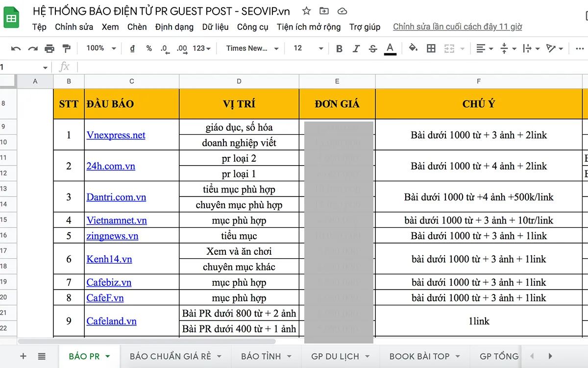This screenshot has height=368, width=588.
Task: Open the number format 123 menu
Action: pos(201,49)
